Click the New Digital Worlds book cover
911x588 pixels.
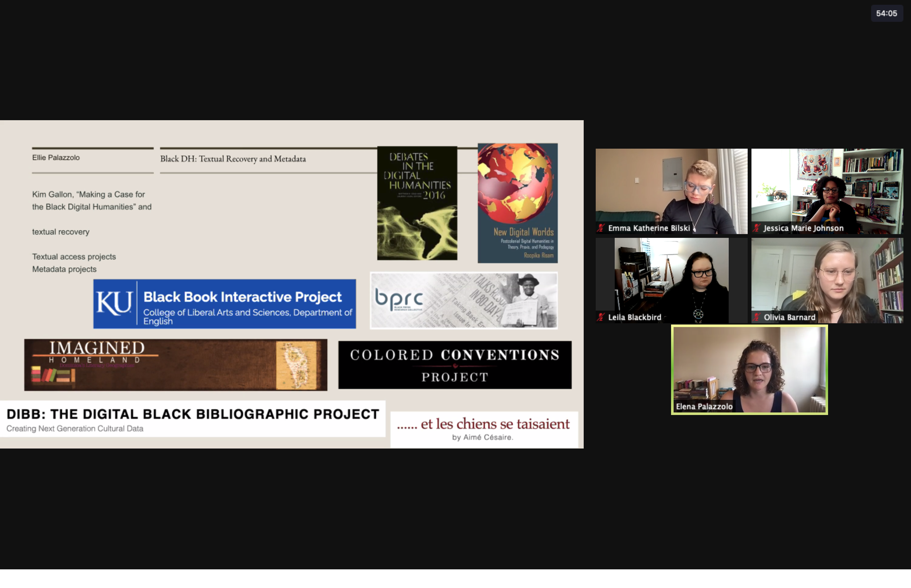click(x=518, y=203)
